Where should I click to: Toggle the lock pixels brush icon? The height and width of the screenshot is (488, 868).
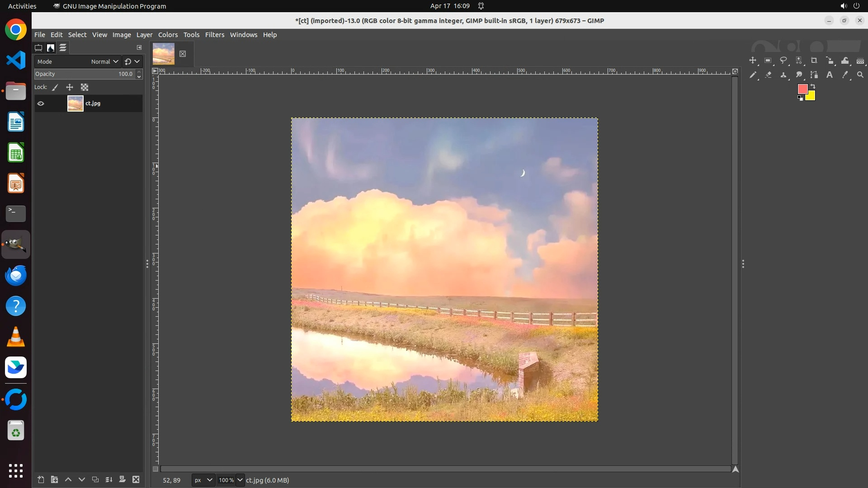pyautogui.click(x=55, y=87)
